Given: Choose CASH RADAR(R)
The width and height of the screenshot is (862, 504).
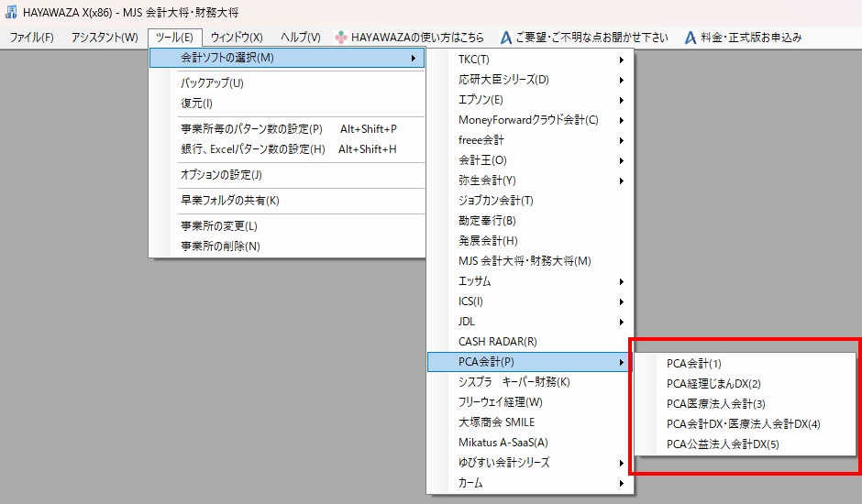Looking at the screenshot, I should (530, 342).
